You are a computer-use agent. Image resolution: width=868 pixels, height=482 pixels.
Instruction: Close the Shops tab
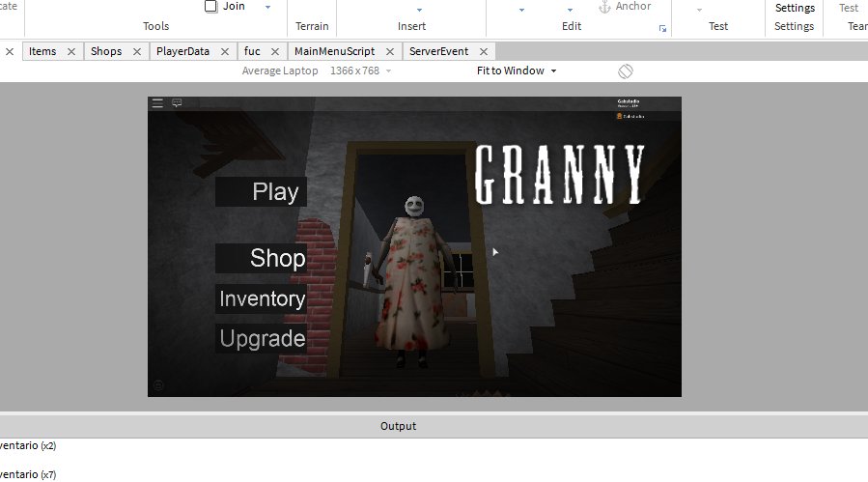[137, 51]
